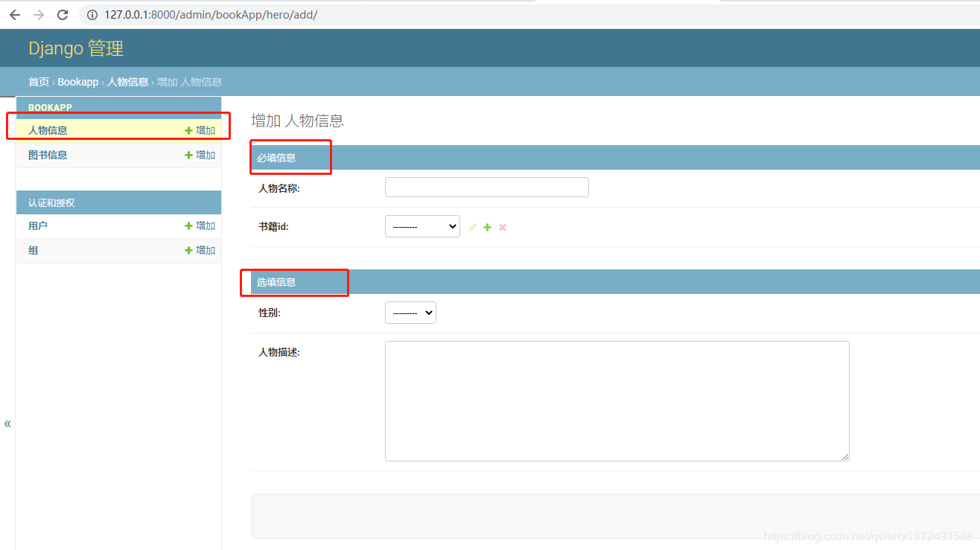Click 增加 link next to 组
This screenshot has height=550, width=980.
point(200,250)
